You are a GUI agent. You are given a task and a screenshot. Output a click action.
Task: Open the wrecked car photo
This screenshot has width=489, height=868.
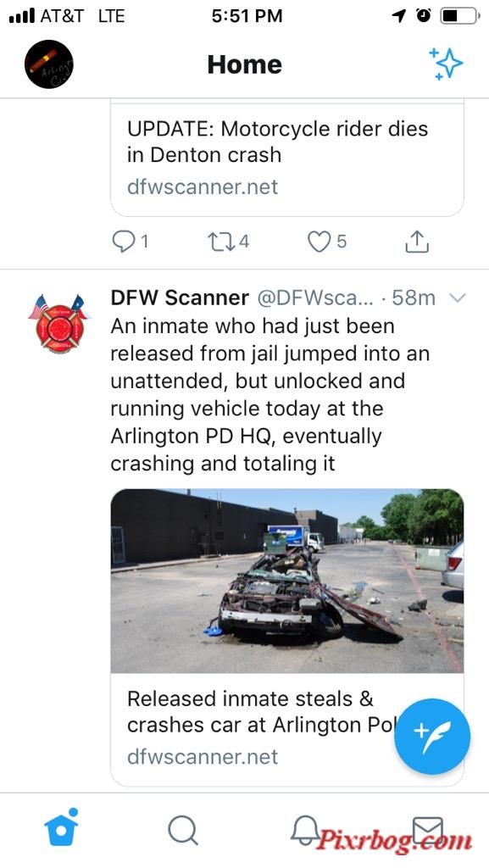pyautogui.click(x=287, y=581)
